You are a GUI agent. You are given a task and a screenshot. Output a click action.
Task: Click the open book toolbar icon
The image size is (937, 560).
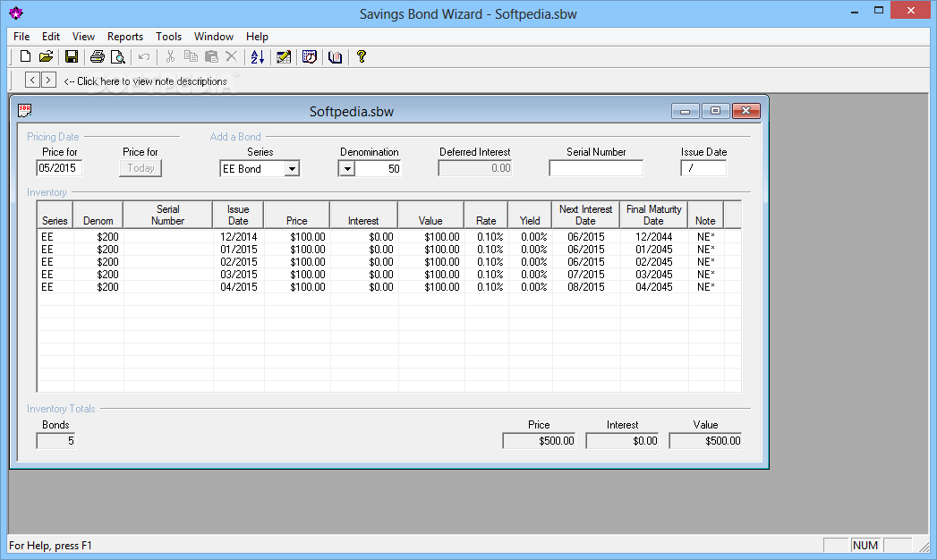(x=336, y=56)
